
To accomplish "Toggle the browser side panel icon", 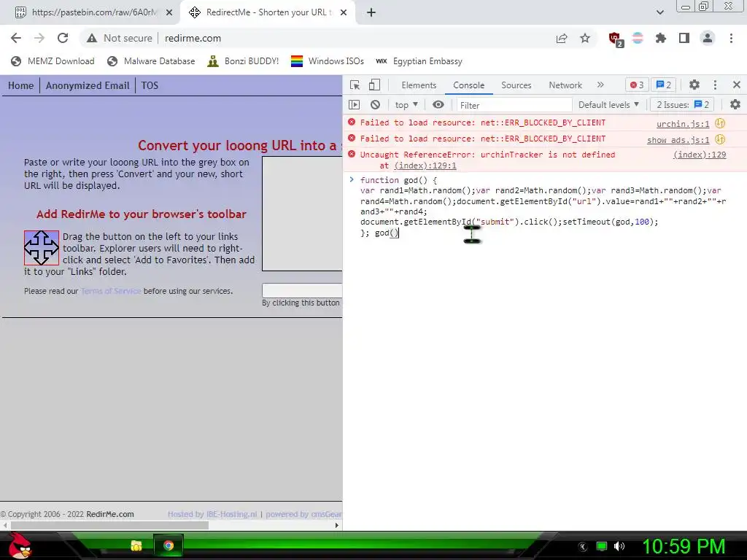I will (x=684, y=38).
